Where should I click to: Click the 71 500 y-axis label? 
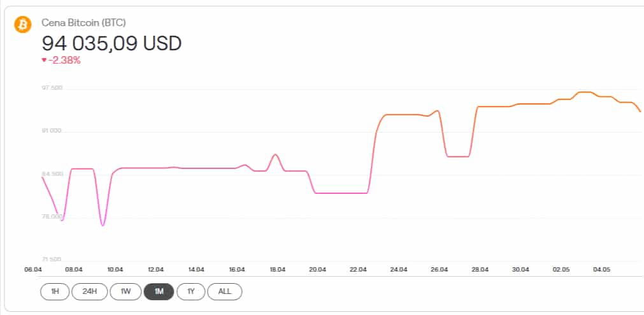tap(52, 260)
